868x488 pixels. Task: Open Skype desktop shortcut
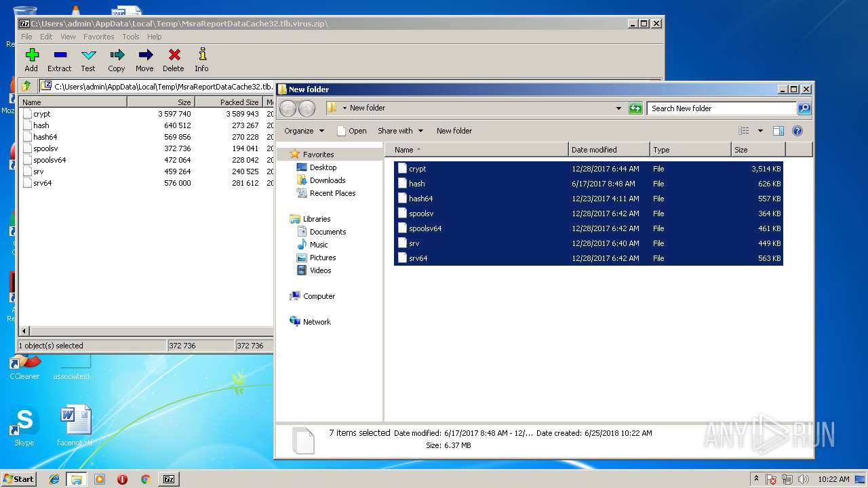tap(24, 427)
